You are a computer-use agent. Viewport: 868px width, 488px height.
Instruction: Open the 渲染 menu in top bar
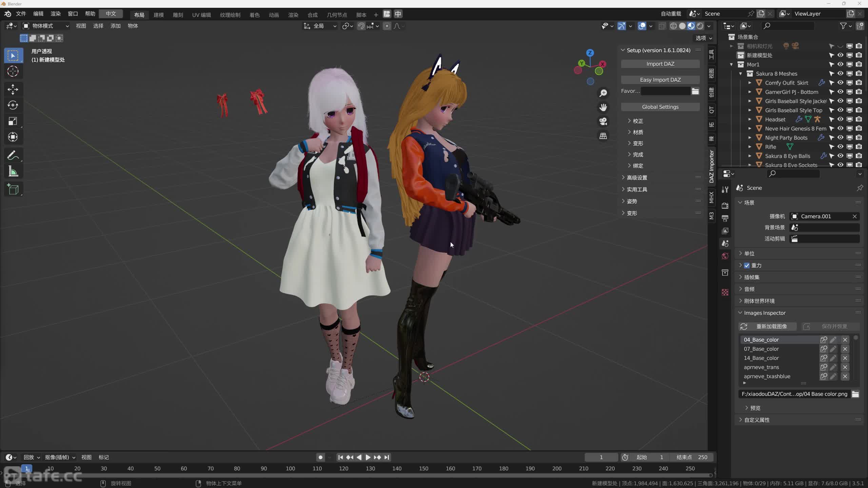[x=56, y=14]
